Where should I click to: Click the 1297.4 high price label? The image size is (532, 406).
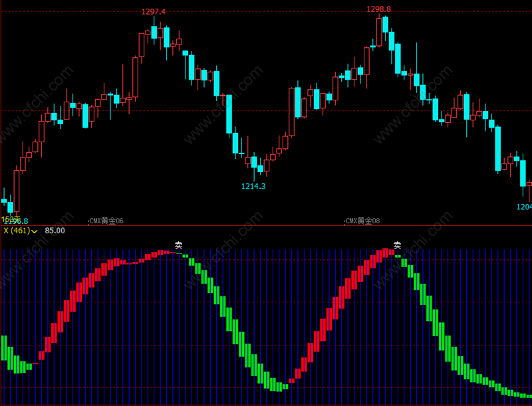click(154, 12)
